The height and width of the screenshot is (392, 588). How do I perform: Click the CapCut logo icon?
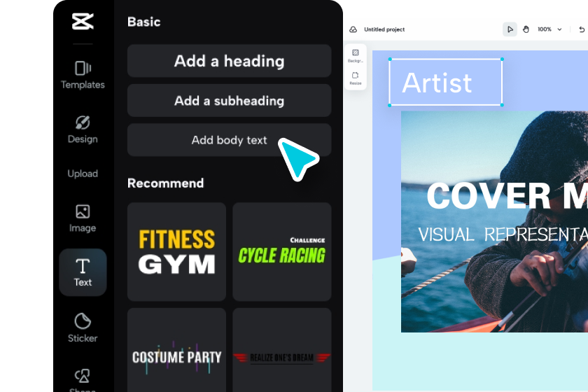coord(83,22)
